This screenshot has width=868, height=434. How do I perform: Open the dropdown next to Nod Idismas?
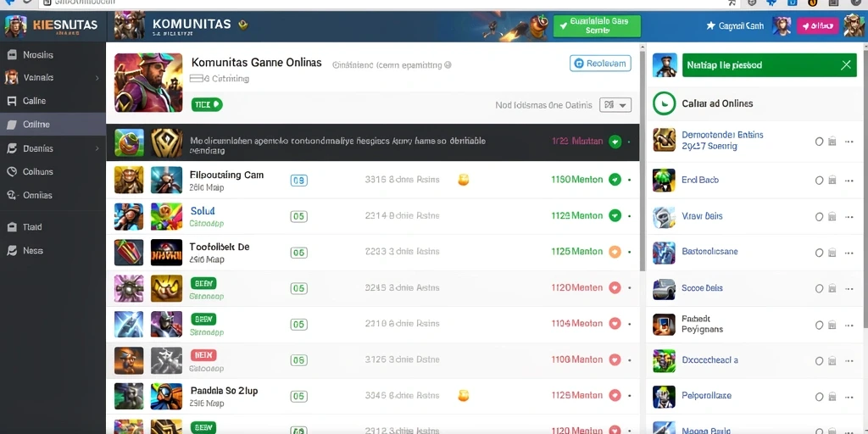[615, 104]
